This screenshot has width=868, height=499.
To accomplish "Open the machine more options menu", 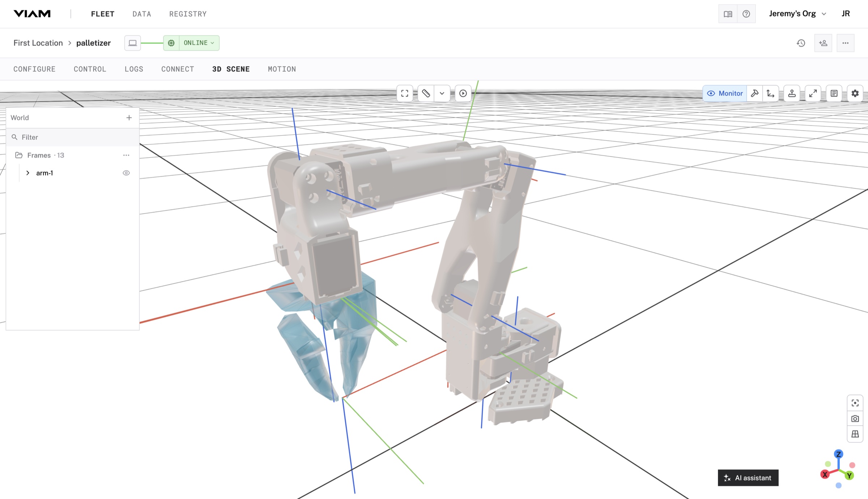I will point(845,43).
